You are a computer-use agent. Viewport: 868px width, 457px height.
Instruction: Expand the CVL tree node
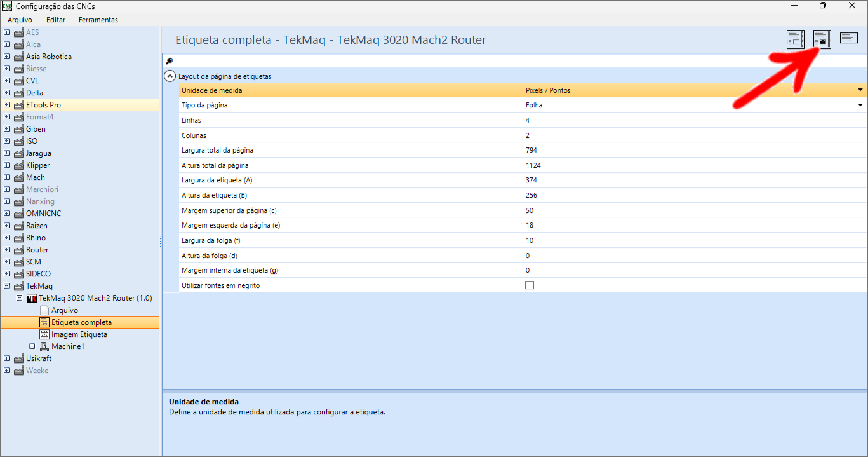click(6, 81)
